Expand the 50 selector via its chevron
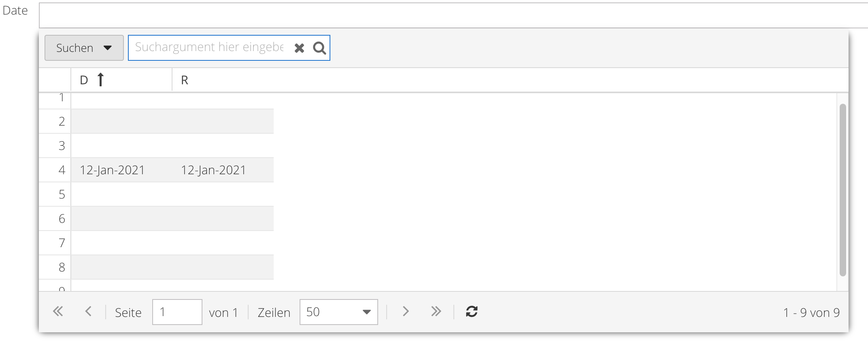This screenshot has height=355, width=868. click(366, 312)
